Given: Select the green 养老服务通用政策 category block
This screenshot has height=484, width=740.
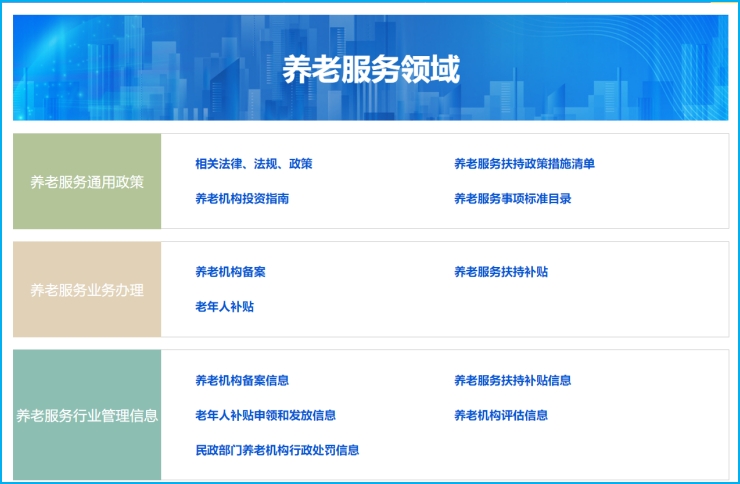Looking at the screenshot, I should pyautogui.click(x=87, y=182).
